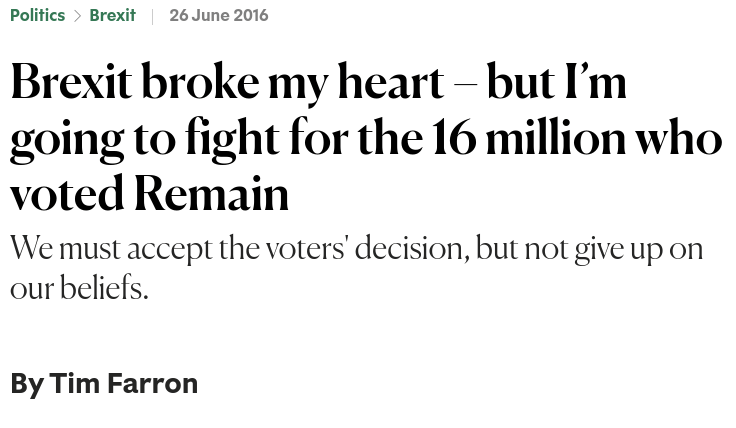Click the word "fight" in the headline
The width and height of the screenshot is (736, 428).
coord(232,138)
